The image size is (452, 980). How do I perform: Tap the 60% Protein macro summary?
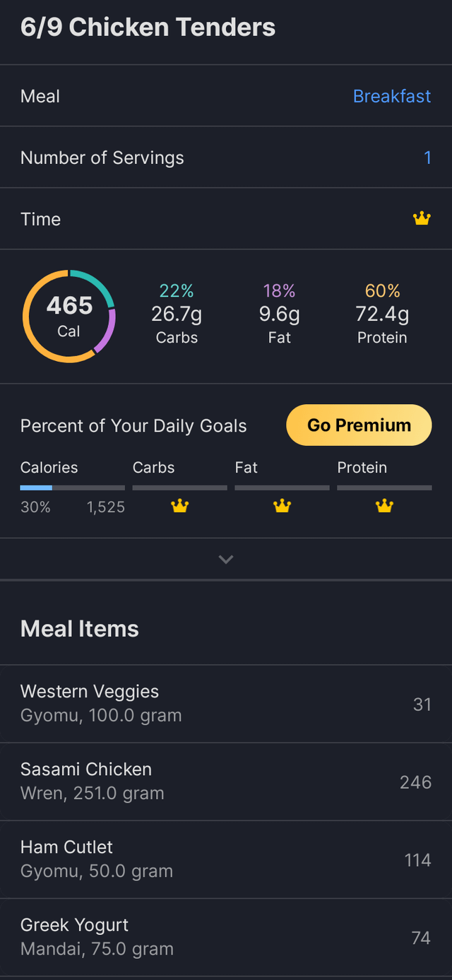(x=382, y=314)
